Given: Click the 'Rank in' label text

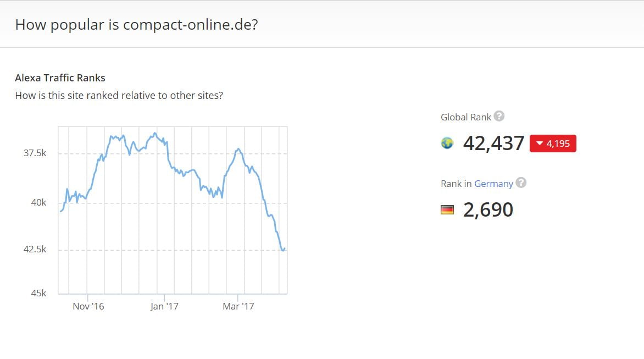Looking at the screenshot, I should [x=456, y=184].
